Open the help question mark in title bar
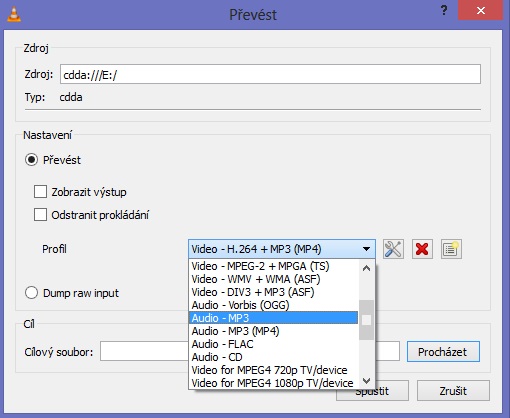 click(444, 11)
